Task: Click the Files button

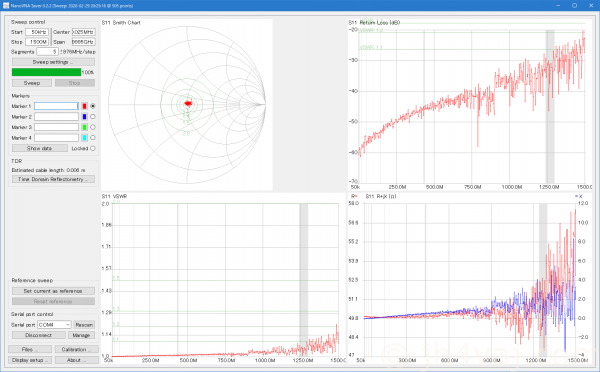Action: coord(30,349)
